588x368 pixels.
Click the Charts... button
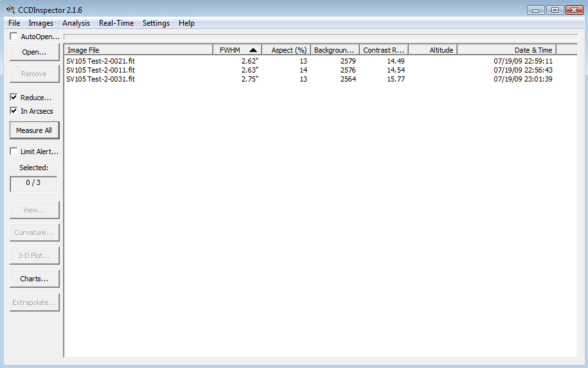coord(35,279)
